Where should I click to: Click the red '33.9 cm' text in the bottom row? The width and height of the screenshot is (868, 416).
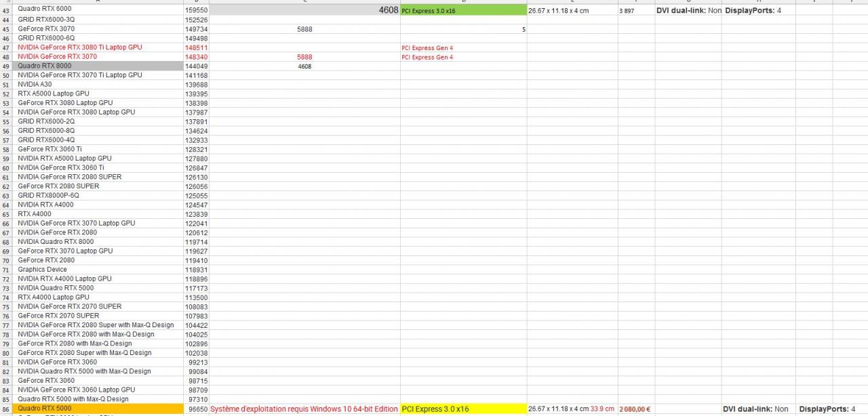point(604,409)
